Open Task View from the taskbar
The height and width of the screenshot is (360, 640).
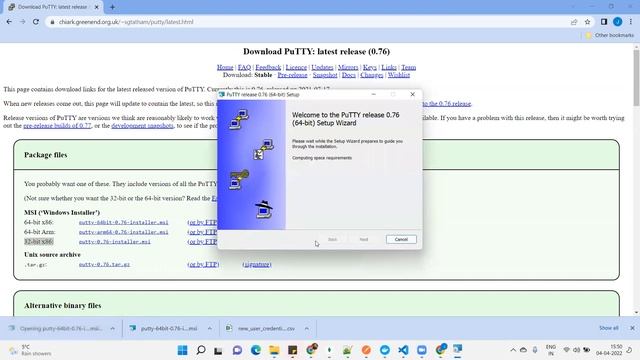218,350
